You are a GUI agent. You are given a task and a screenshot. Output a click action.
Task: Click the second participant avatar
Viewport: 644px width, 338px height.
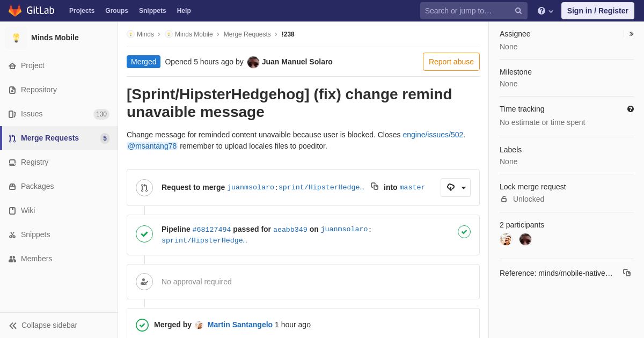pyautogui.click(x=525, y=239)
